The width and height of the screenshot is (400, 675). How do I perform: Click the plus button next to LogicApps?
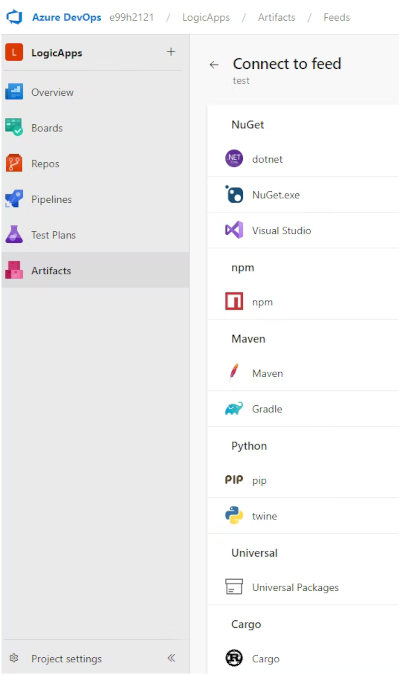point(171,52)
